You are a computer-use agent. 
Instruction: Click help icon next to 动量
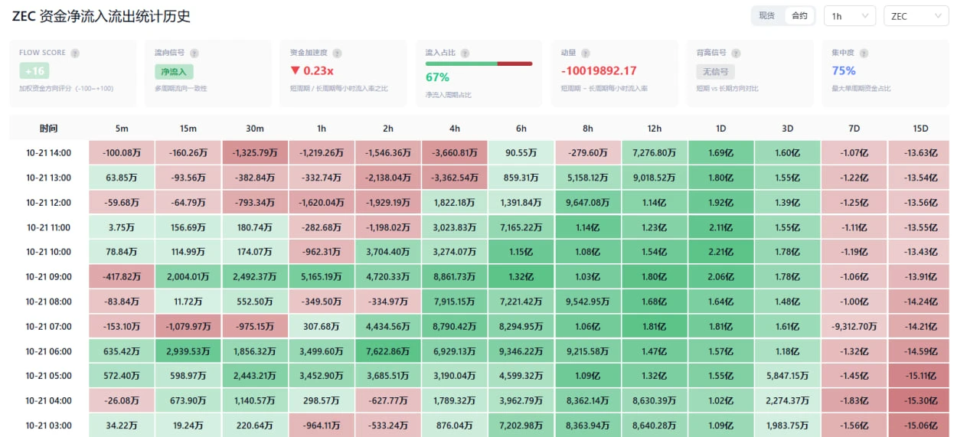click(x=586, y=53)
